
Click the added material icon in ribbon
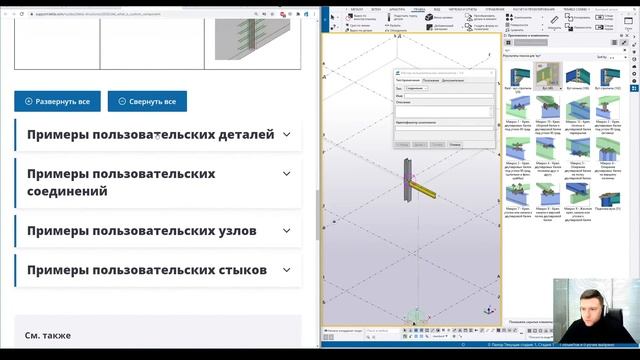pos(429,27)
